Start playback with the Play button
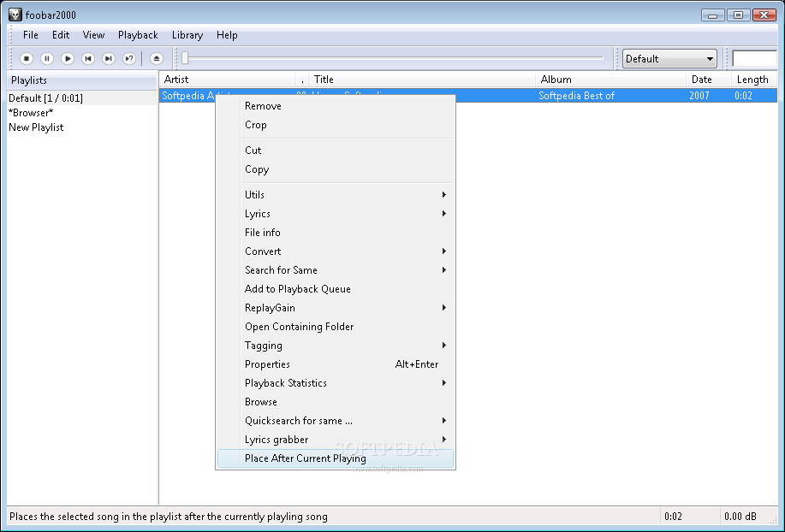The width and height of the screenshot is (785, 532). click(68, 58)
